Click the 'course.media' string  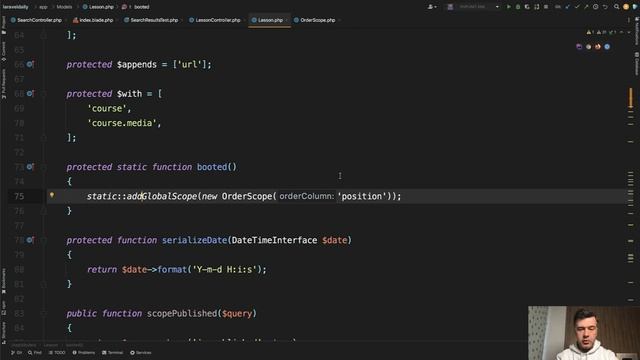[x=122, y=123]
